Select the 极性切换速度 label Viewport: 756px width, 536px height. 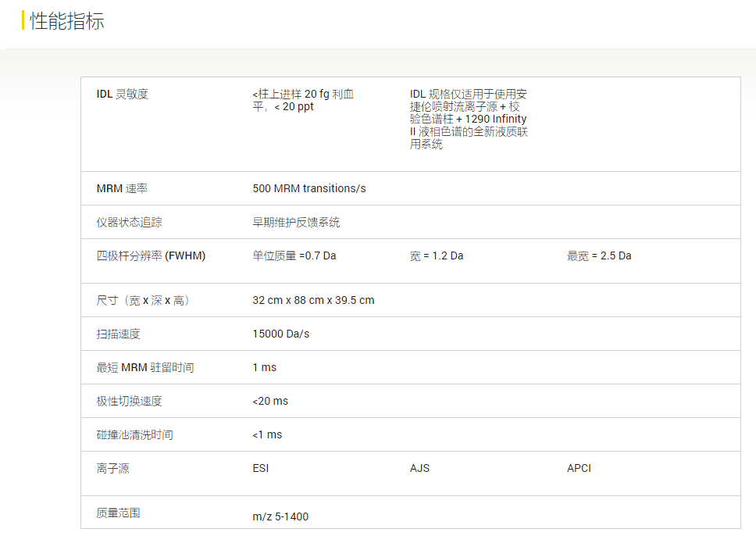click(x=129, y=402)
